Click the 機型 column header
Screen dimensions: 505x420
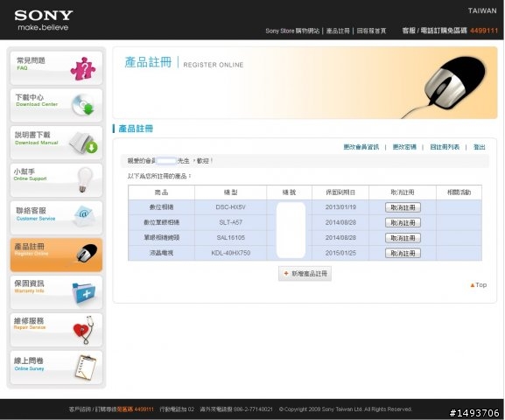pyautogui.click(x=230, y=192)
